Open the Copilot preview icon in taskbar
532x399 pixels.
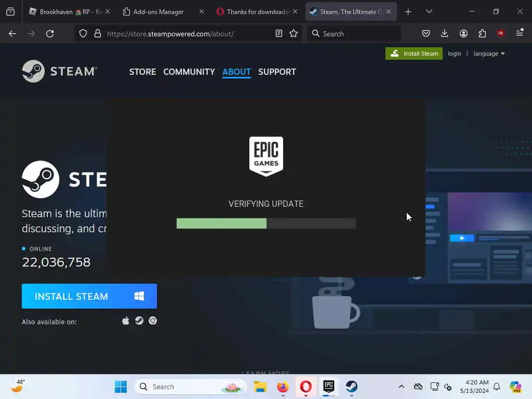coord(515,387)
